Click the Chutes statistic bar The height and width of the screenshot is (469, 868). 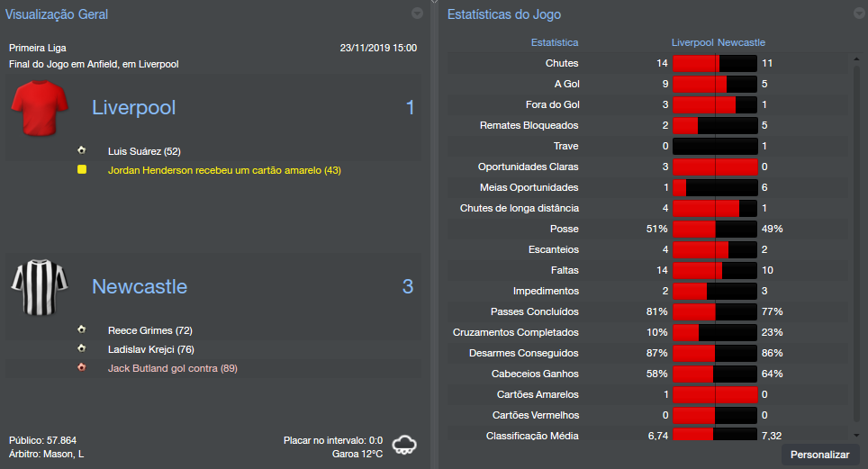click(715, 63)
